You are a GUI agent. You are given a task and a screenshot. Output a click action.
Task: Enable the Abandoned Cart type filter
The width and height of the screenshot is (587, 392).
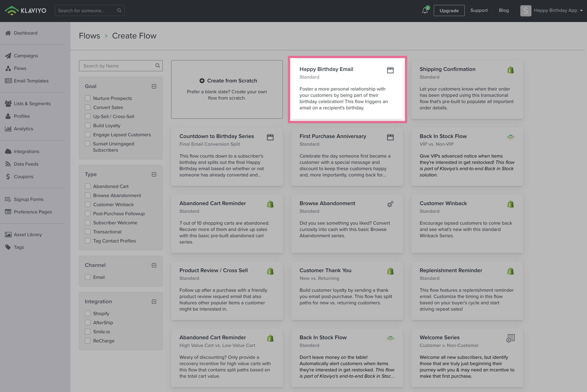(87, 186)
